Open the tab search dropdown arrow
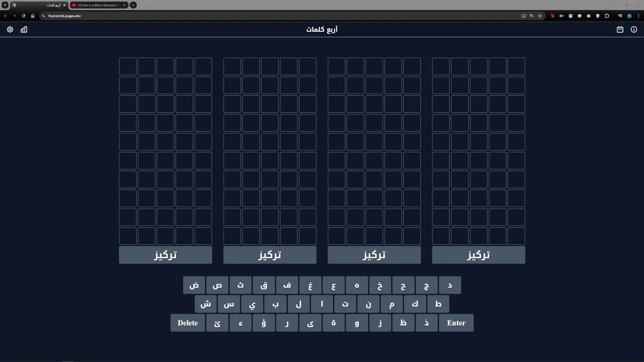The width and height of the screenshot is (644, 362). [x=5, y=5]
